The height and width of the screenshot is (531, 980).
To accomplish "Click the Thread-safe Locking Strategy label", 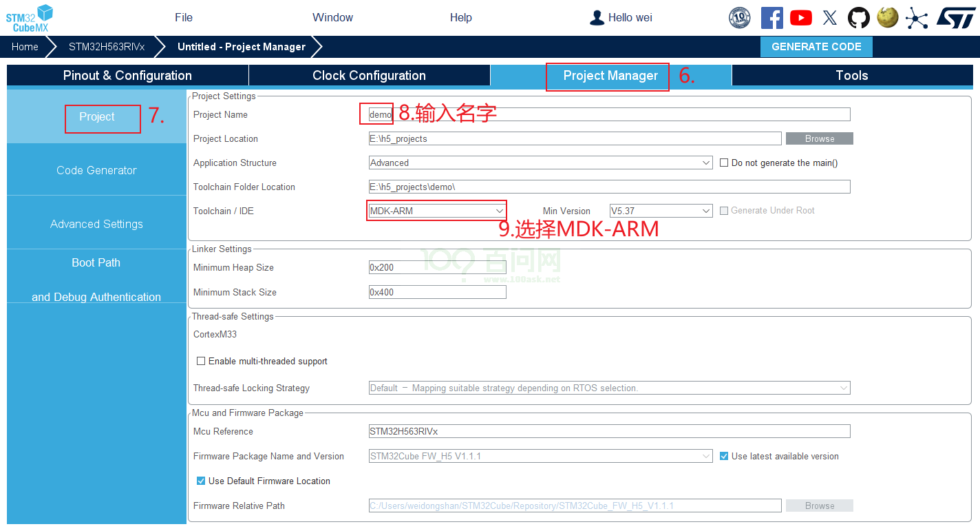I will click(x=251, y=388).
